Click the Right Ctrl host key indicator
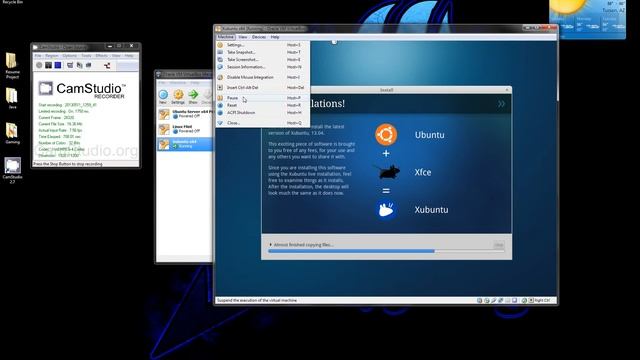 (542, 300)
